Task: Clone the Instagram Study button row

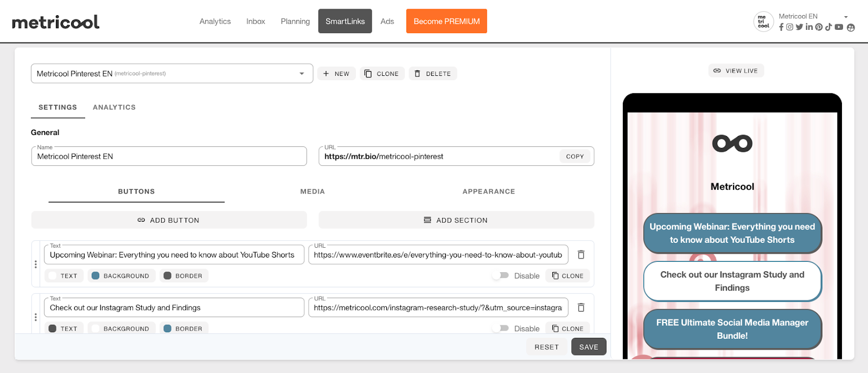Action: pyautogui.click(x=568, y=329)
